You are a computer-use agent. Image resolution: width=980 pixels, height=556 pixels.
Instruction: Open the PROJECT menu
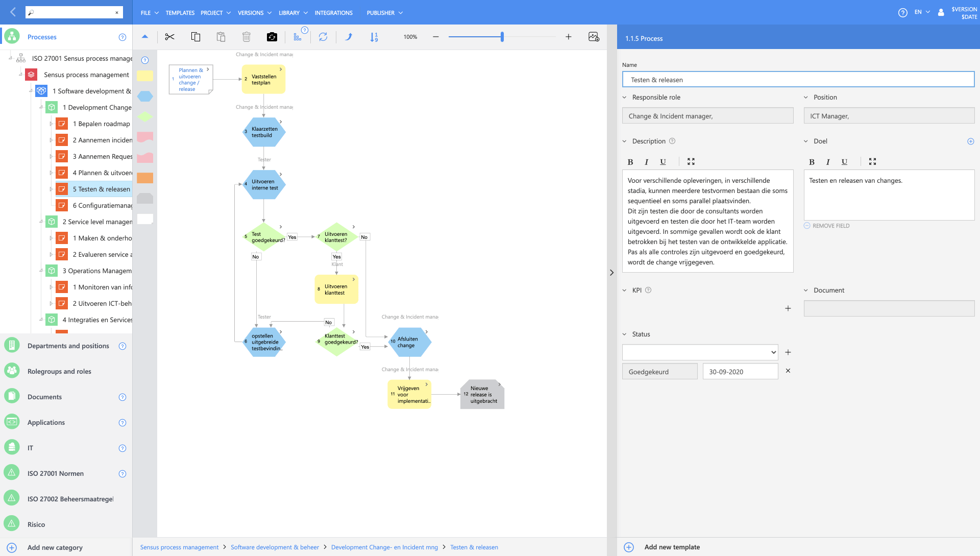215,13
